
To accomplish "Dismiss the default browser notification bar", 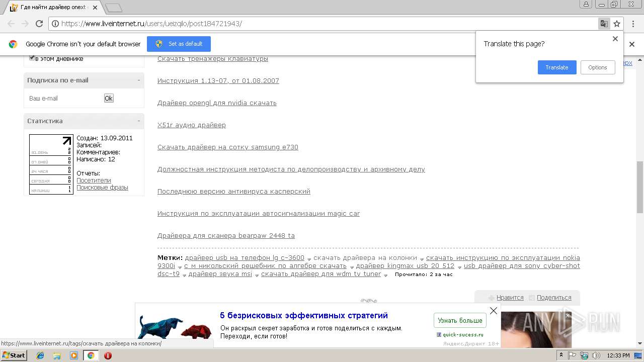I will (x=632, y=44).
